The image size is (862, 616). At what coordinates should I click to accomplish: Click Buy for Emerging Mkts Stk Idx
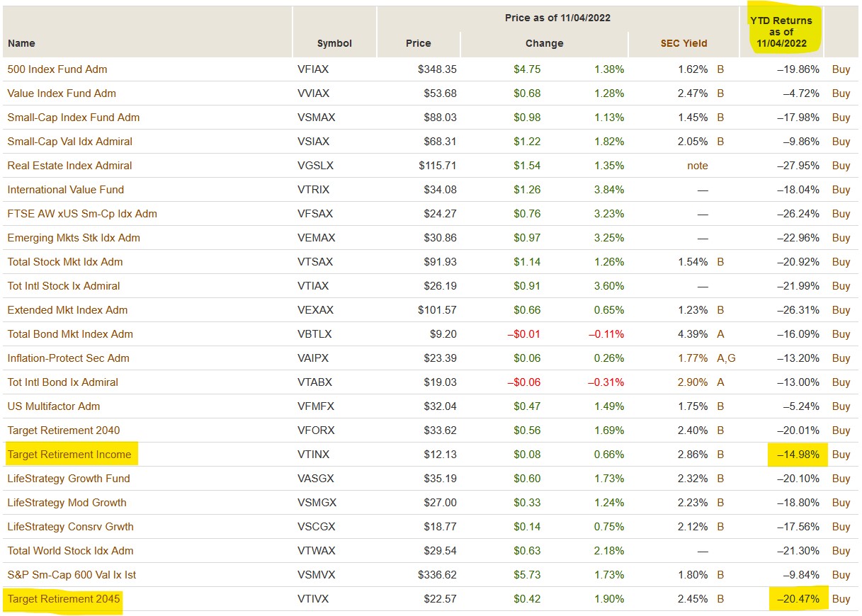pyautogui.click(x=841, y=238)
